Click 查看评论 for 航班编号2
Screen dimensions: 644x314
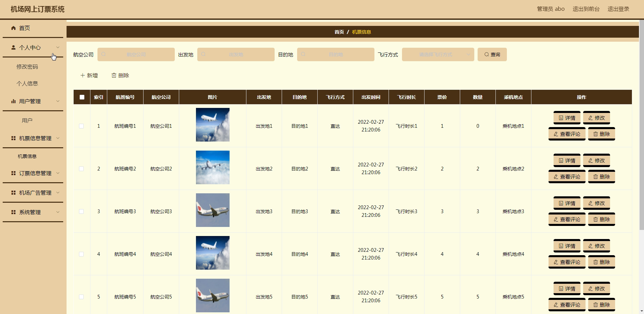pos(567,176)
